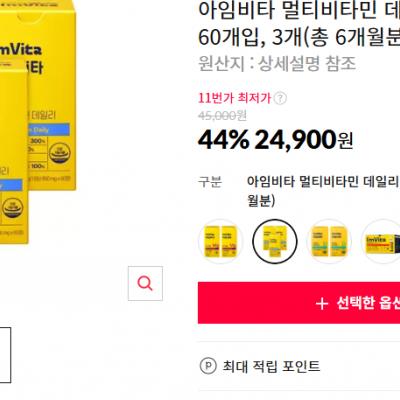Click the magnifier icon to enlarge product image
The height and width of the screenshot is (400, 400).
coord(145,283)
